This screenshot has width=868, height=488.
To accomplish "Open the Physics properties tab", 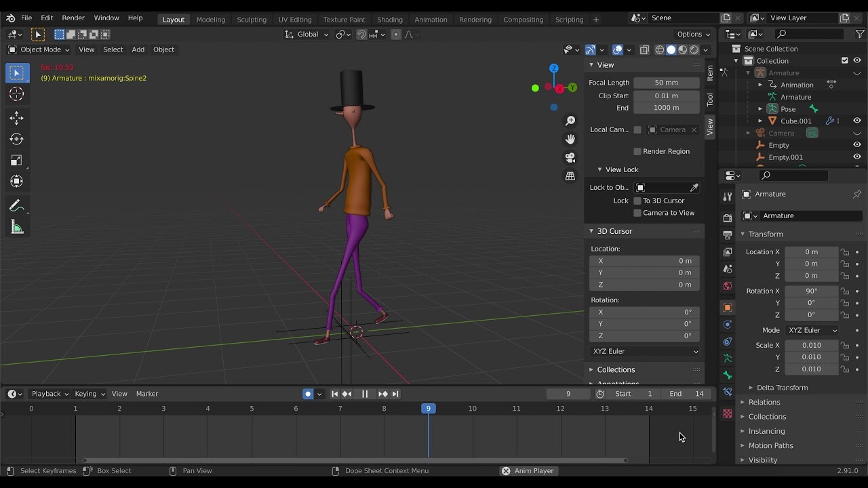I will [x=727, y=342].
